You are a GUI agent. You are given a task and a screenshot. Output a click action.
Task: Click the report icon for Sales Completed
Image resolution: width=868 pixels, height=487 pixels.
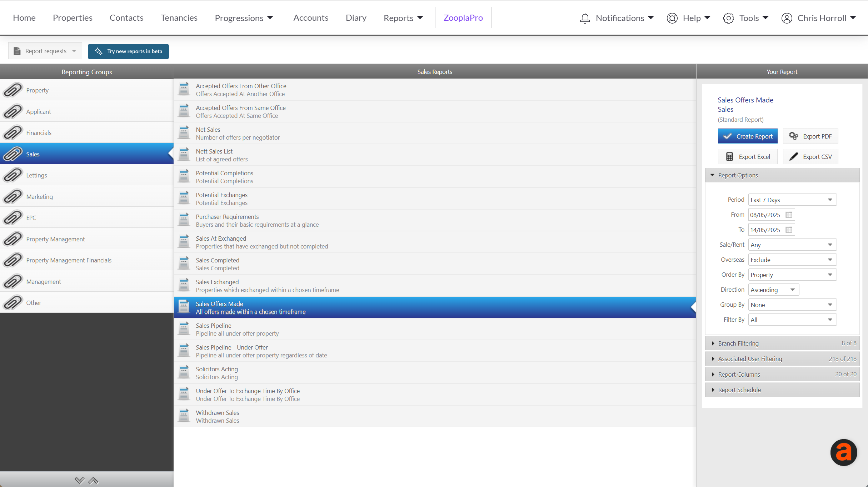pos(184,263)
